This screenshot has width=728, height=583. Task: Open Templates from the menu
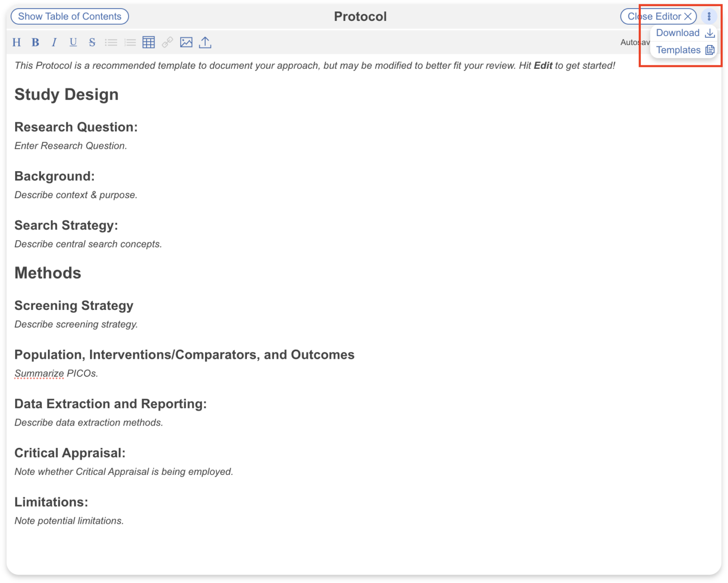(x=678, y=49)
